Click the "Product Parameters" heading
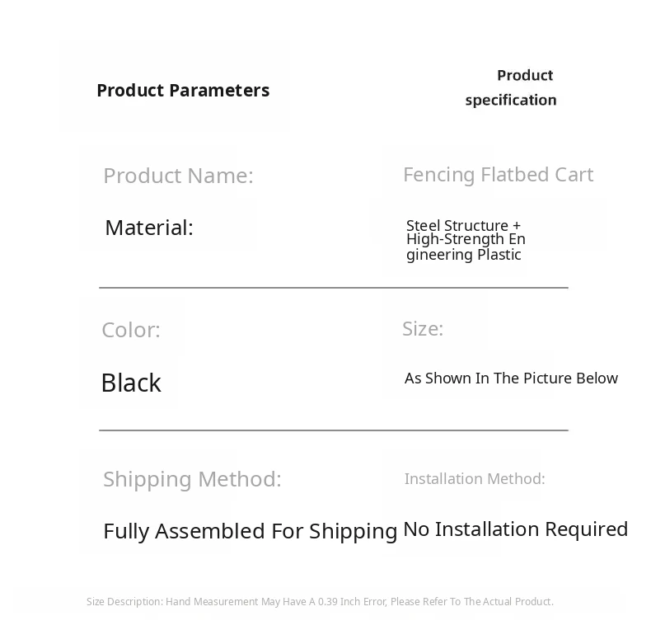This screenshot has height=644, width=651. 183,90
